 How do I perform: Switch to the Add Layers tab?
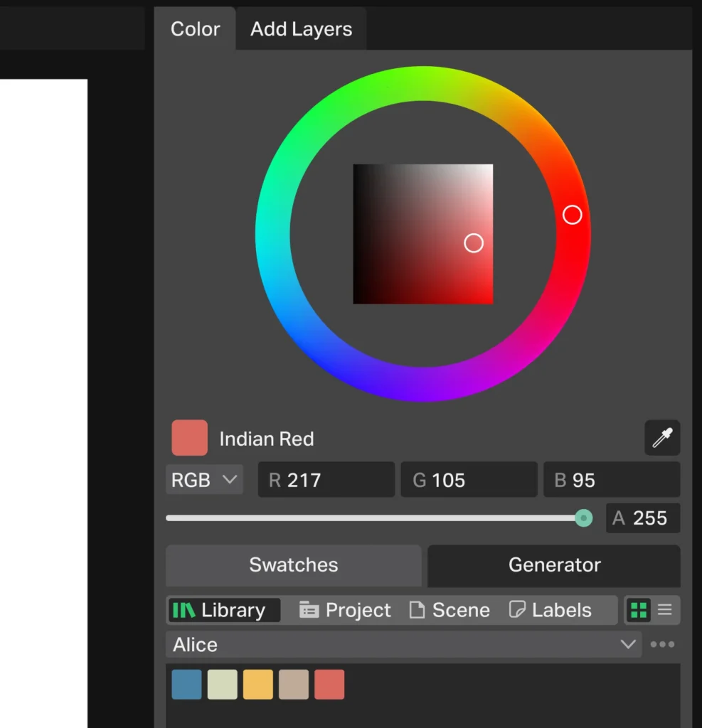[301, 29]
